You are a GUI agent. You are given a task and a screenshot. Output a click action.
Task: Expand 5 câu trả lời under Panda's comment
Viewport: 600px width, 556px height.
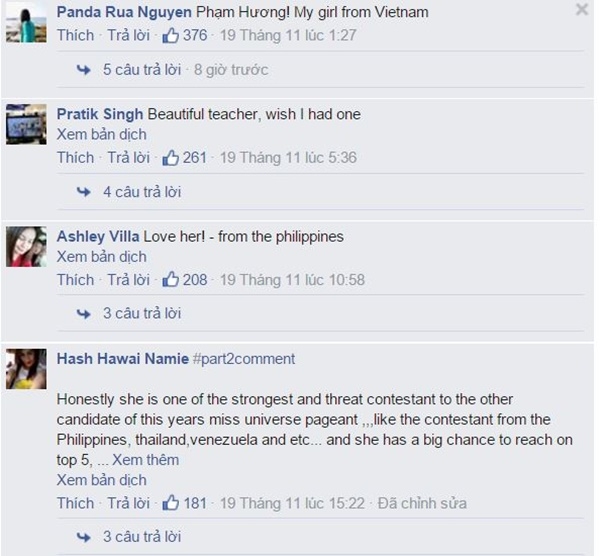(142, 70)
